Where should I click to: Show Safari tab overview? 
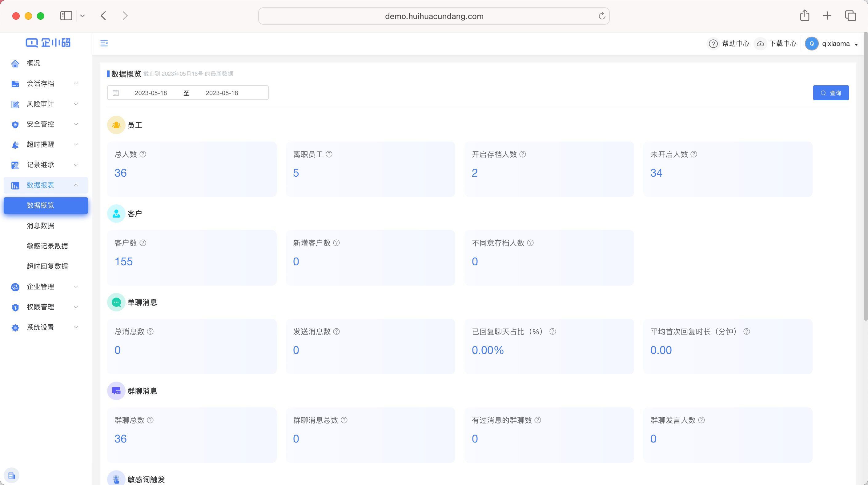tap(850, 15)
